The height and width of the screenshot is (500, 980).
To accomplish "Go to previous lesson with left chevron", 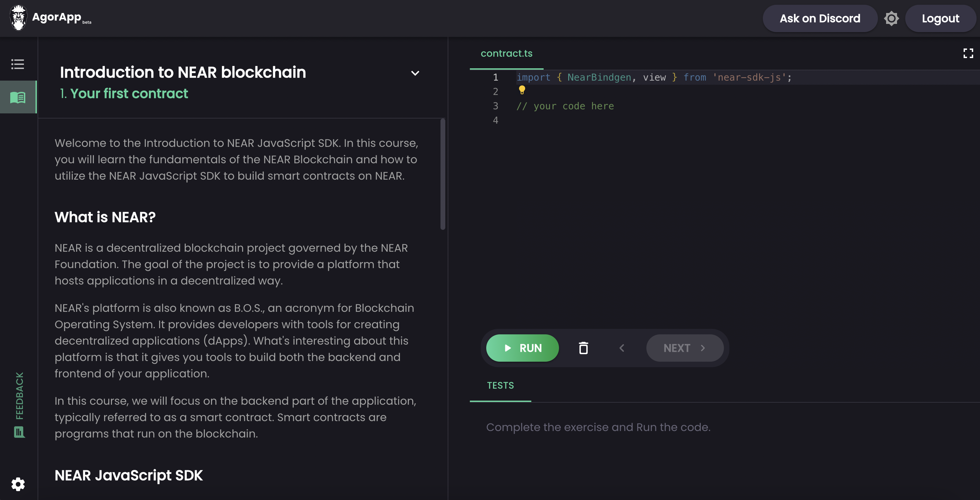I will (621, 348).
